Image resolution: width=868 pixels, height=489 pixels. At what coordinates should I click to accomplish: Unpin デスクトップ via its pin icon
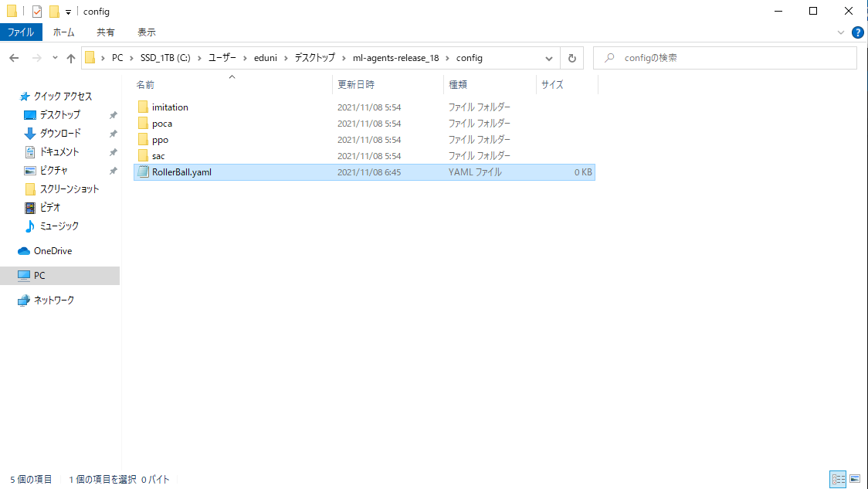(113, 115)
